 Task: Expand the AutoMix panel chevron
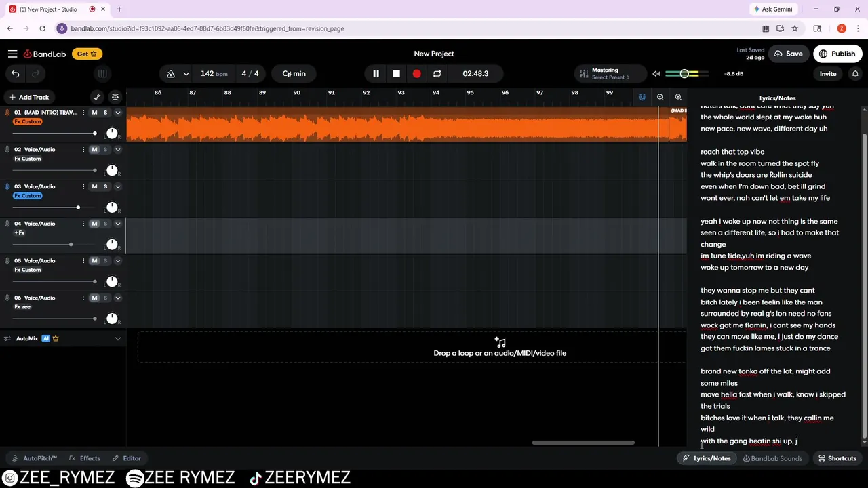coord(117,338)
